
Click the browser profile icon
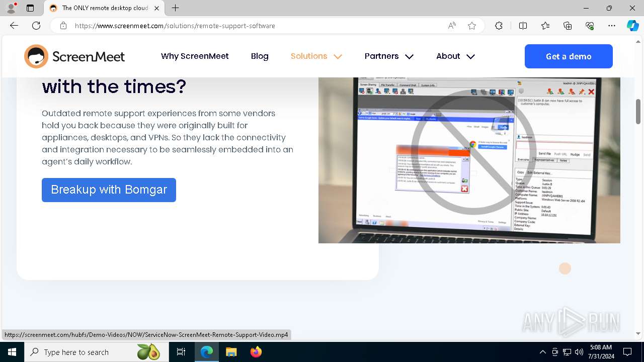click(11, 8)
